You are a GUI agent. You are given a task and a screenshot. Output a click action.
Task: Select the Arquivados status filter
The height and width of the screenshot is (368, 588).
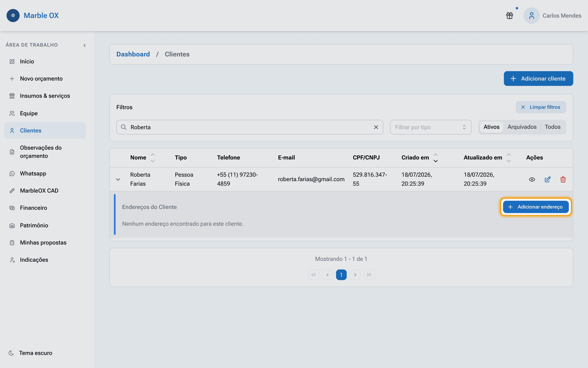click(x=522, y=127)
